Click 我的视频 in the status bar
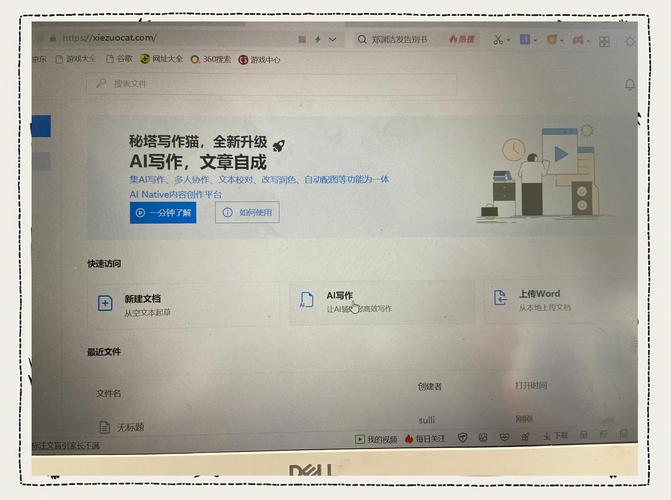The height and width of the screenshot is (500, 671). pos(376,439)
